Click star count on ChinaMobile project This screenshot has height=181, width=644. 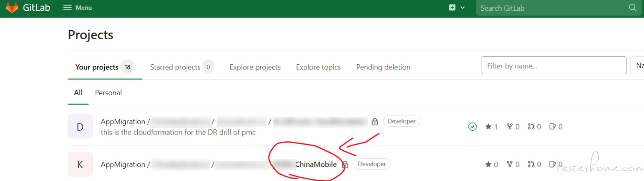coord(492,164)
